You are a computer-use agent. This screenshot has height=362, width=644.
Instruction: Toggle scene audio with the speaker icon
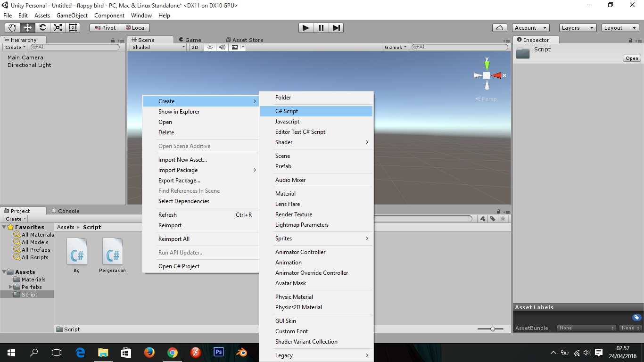coord(222,47)
